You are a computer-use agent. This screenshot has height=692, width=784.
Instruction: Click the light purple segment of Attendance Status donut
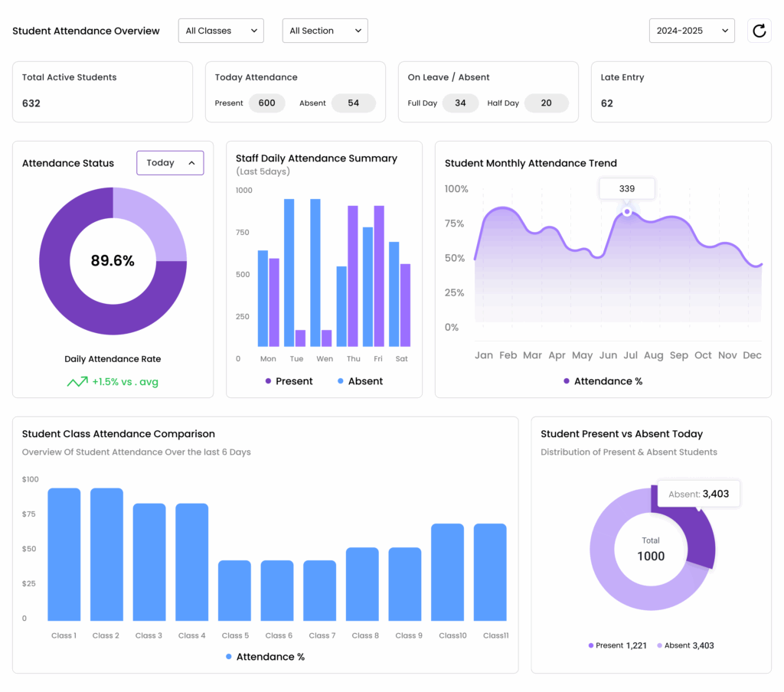155,218
